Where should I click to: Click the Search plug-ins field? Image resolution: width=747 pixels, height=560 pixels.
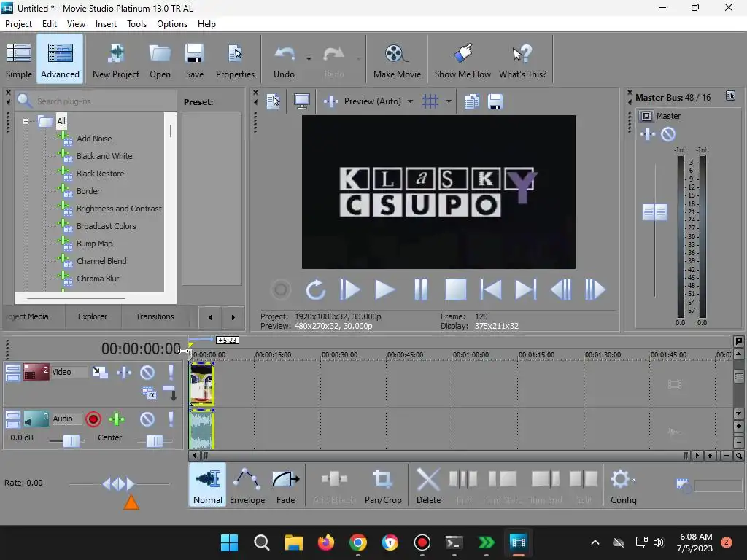coord(96,101)
